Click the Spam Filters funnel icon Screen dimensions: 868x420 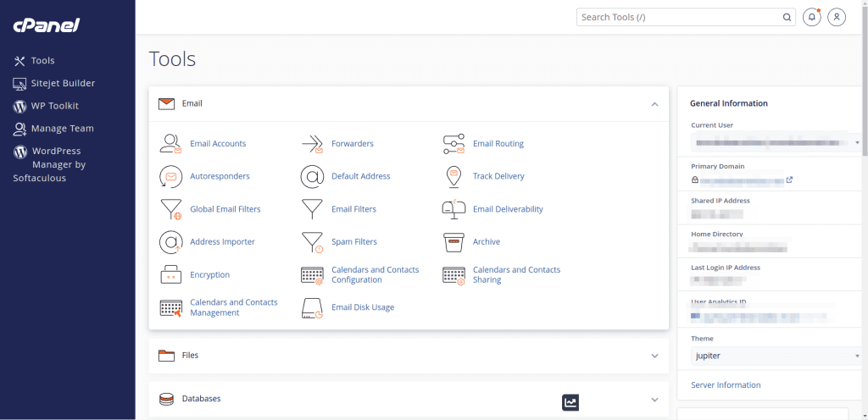coord(312,242)
